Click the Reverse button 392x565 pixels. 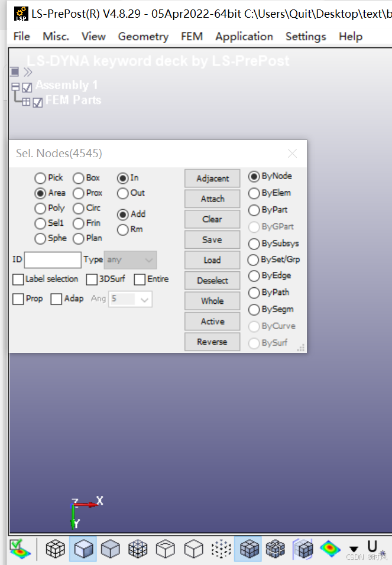[212, 342]
